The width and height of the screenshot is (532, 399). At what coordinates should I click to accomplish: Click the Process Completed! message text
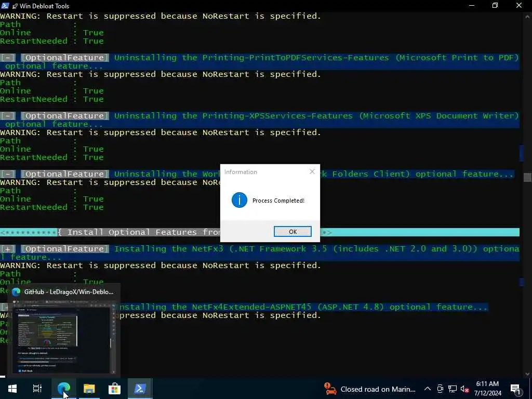[278, 201]
